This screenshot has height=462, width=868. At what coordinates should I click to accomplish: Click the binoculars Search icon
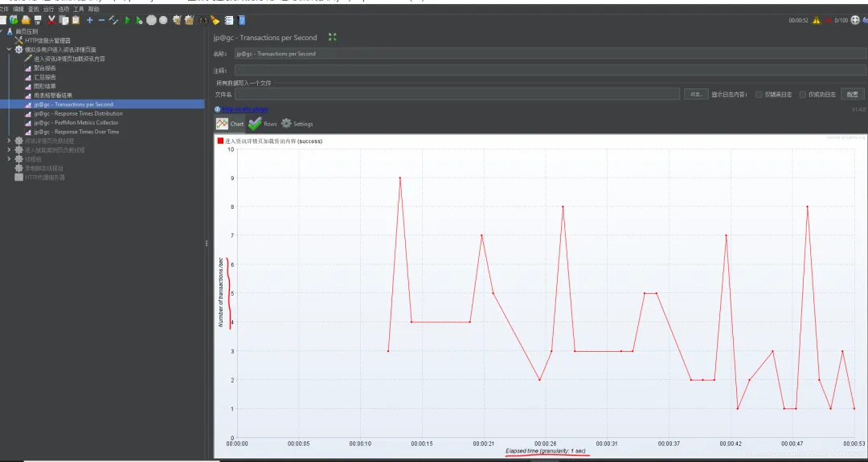tap(203, 20)
